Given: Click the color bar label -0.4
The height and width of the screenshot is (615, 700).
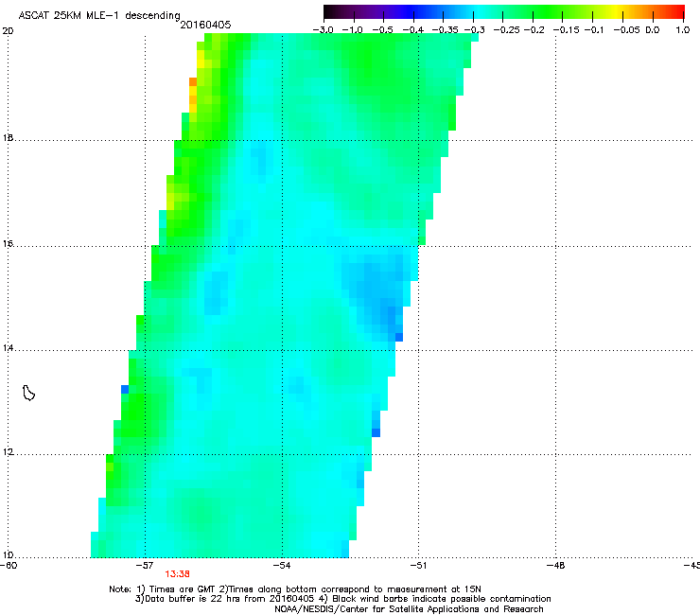Looking at the screenshot, I should point(413,30).
